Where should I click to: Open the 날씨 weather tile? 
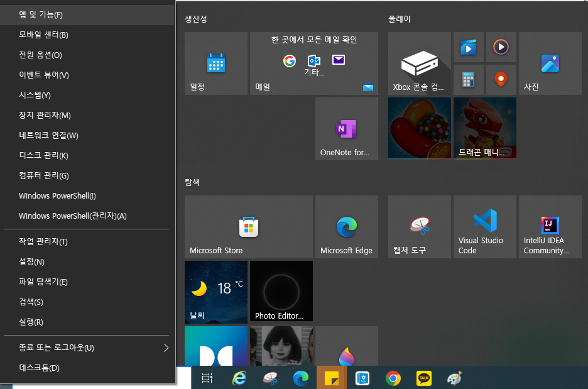click(216, 292)
